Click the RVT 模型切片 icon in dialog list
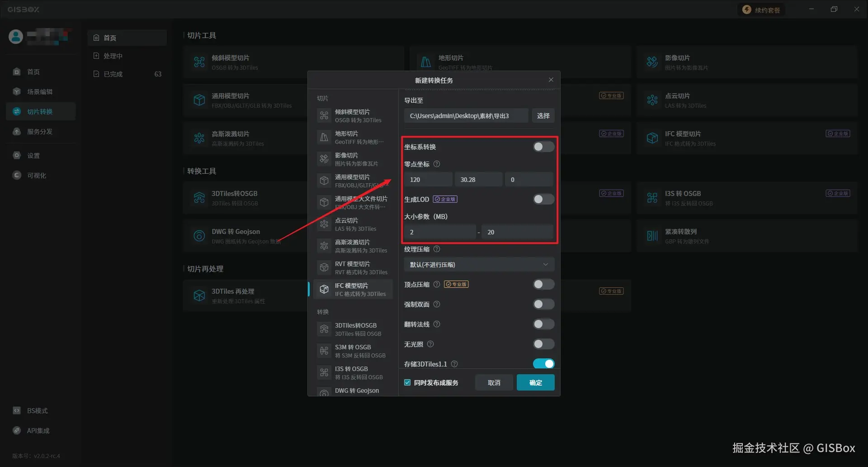The width and height of the screenshot is (868, 467). coord(324,267)
